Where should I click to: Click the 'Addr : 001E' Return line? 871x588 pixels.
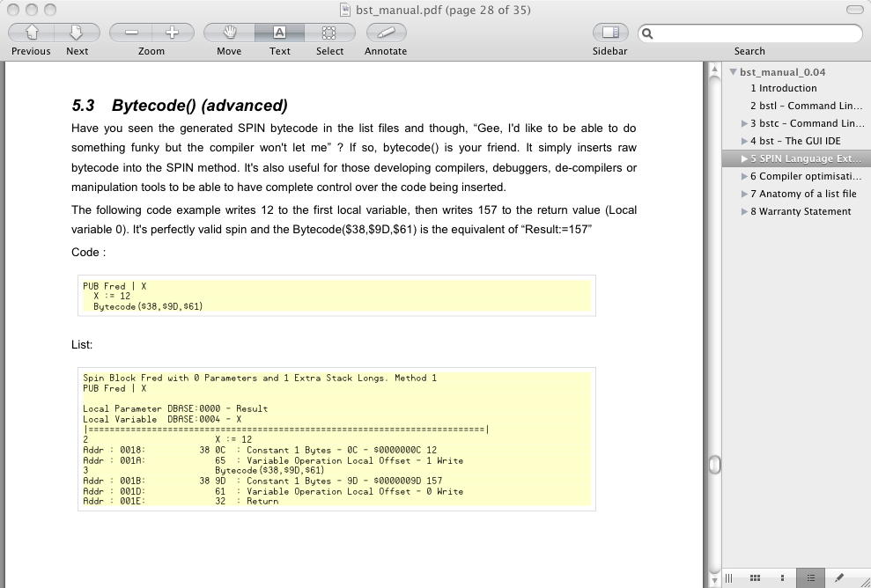(181, 501)
